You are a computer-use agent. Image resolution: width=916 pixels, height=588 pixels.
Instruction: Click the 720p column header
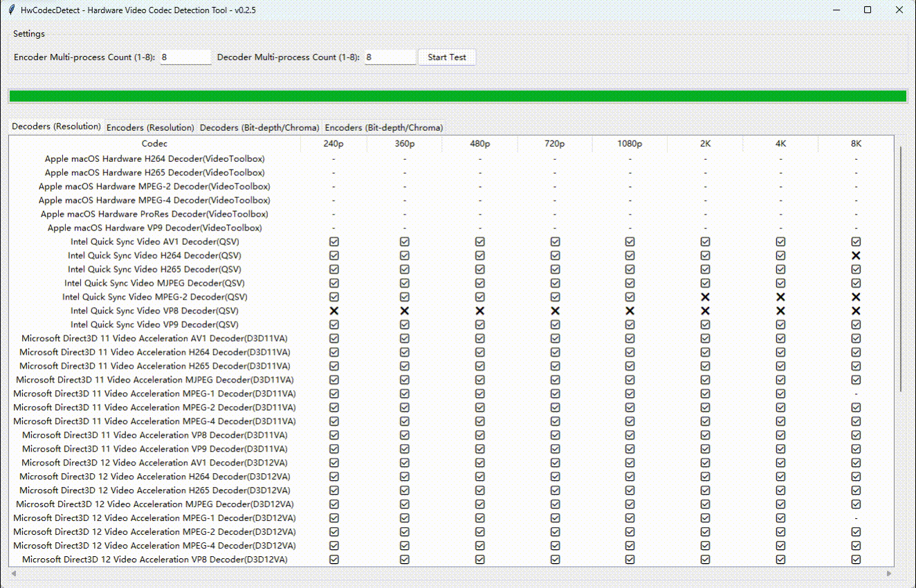pos(555,144)
